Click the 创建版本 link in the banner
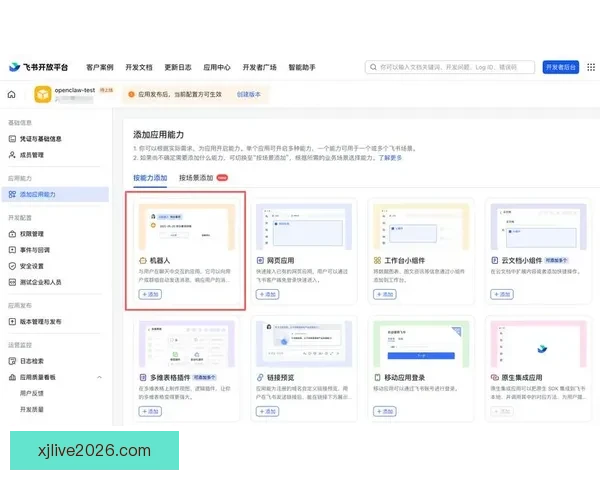 [249, 95]
